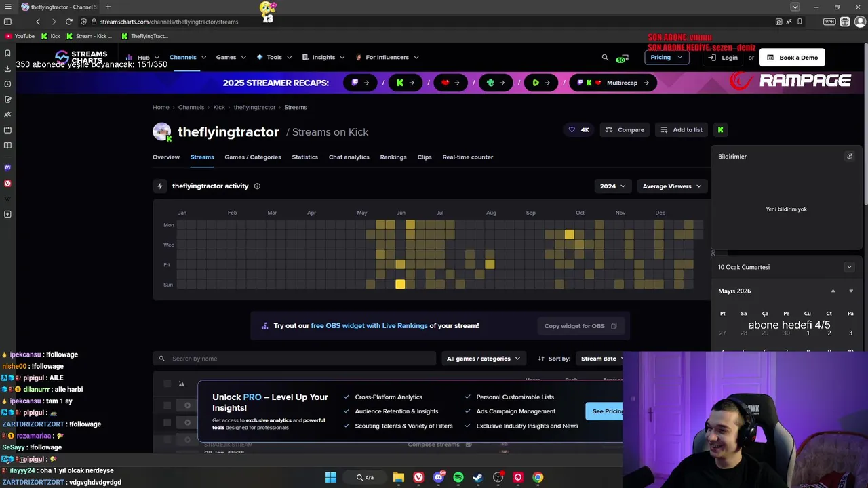Click the Login button
Viewport: 868px width, 488px height.
click(722, 58)
